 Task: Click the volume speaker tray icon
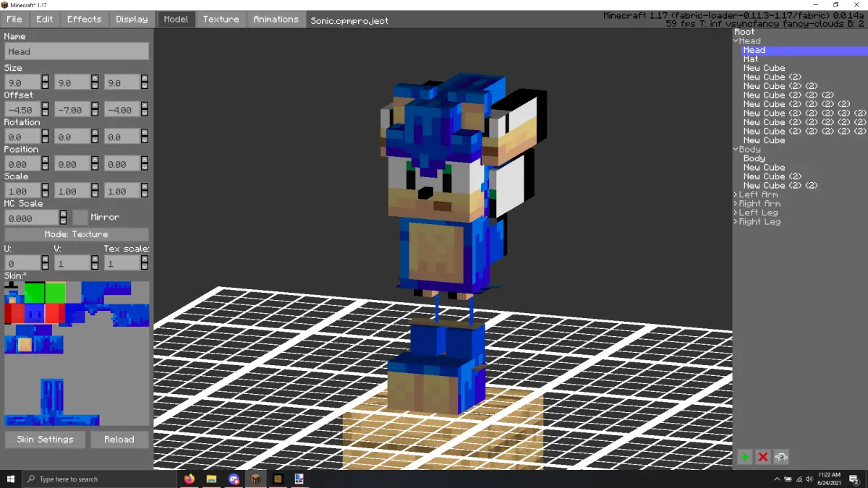click(x=808, y=479)
